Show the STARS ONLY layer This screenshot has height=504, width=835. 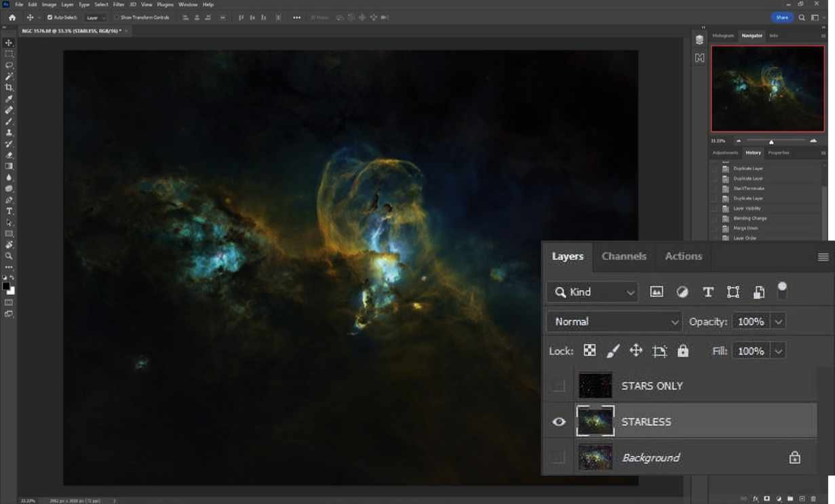pyautogui.click(x=559, y=386)
